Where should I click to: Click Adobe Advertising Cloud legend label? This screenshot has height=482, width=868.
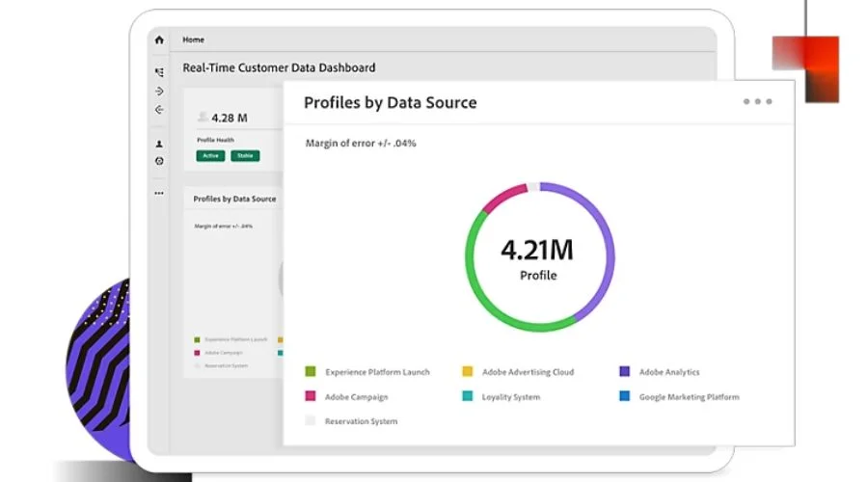click(528, 372)
